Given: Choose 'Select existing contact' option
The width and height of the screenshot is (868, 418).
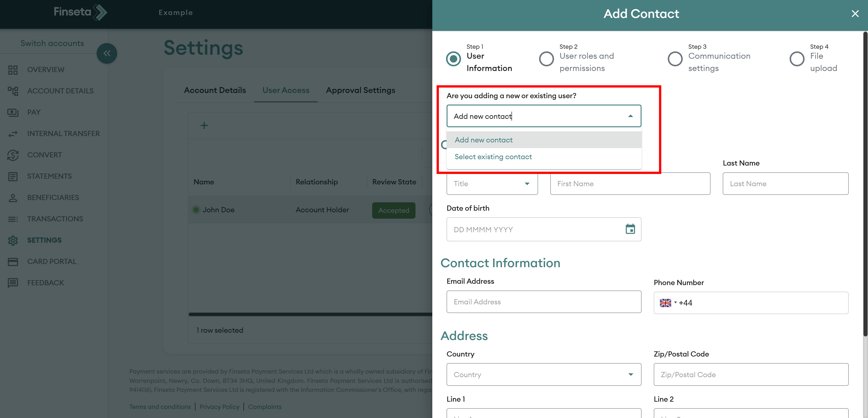Looking at the screenshot, I should coord(493,157).
